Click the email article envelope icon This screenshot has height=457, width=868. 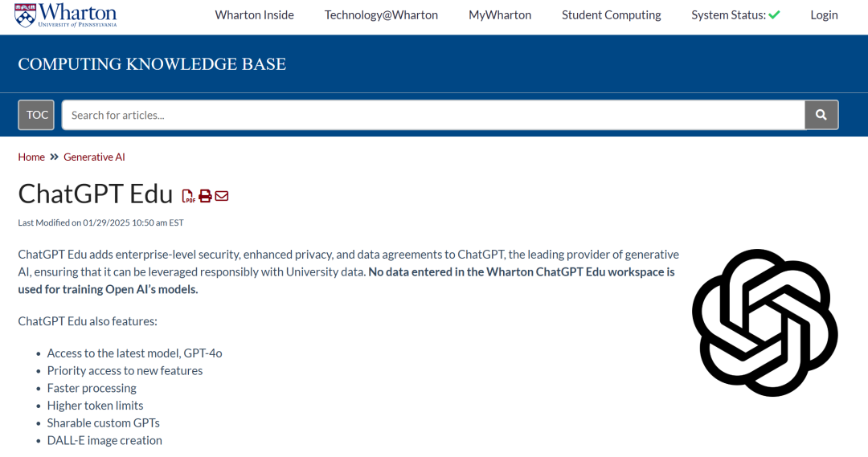point(222,196)
